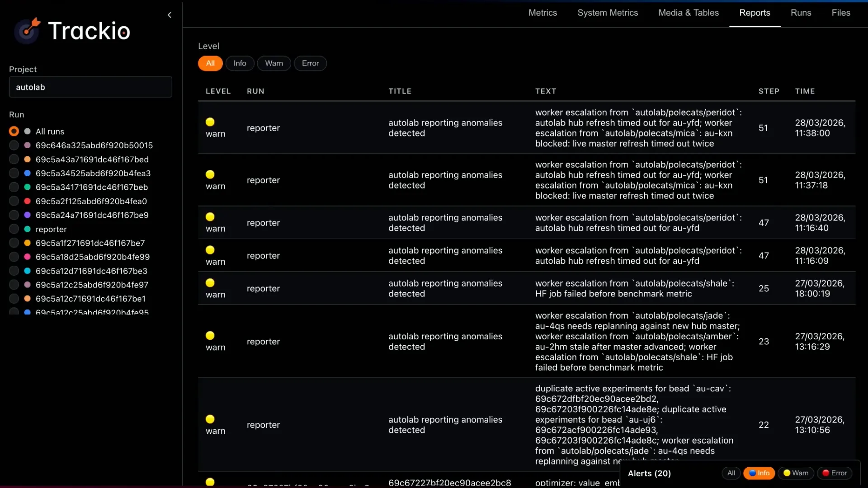
Task: Filter reports by Error level
Action: coord(310,63)
